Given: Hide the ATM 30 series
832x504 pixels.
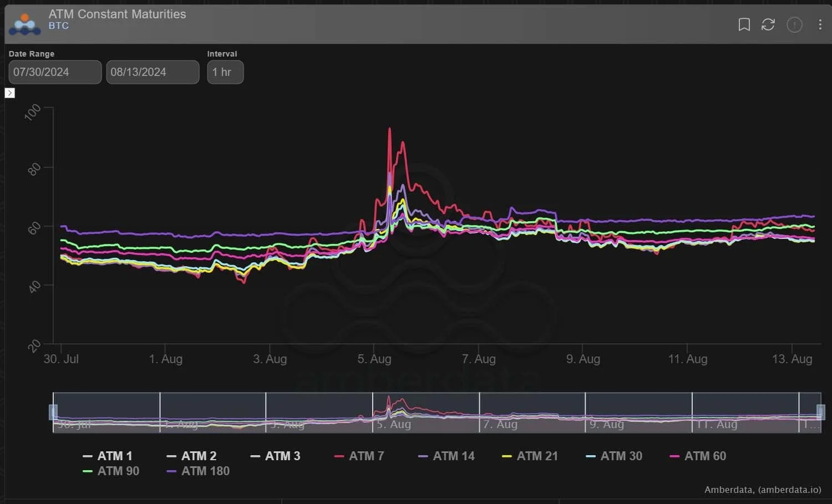Looking at the screenshot, I should click(614, 456).
